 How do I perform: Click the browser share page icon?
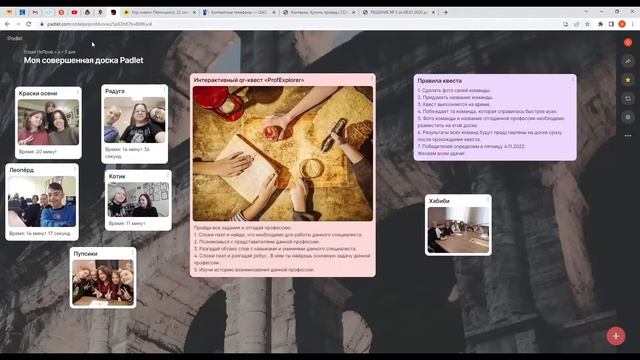click(576, 24)
